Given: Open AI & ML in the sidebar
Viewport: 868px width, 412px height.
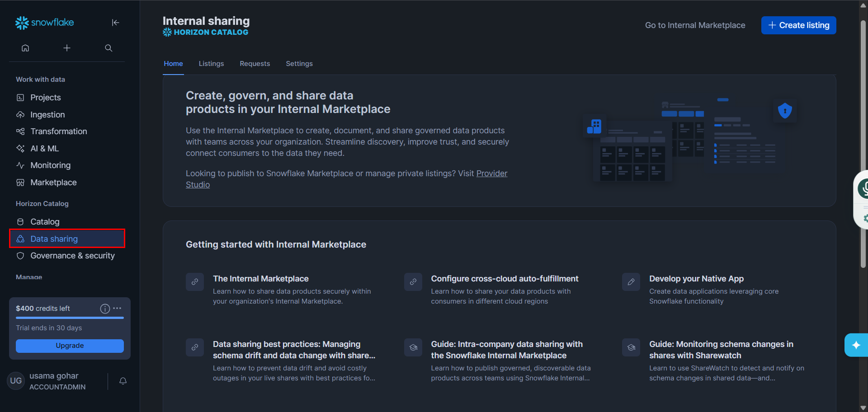Looking at the screenshot, I should click(x=67, y=149).
